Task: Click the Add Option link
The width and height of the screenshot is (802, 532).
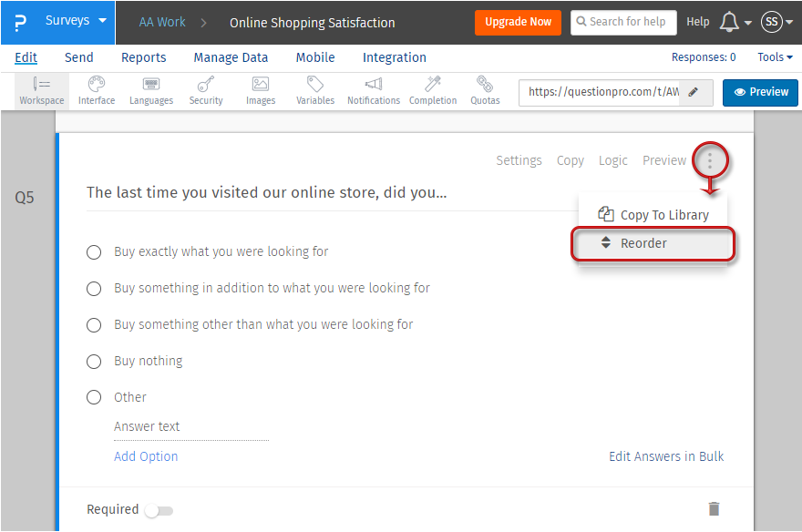Action: (x=146, y=456)
